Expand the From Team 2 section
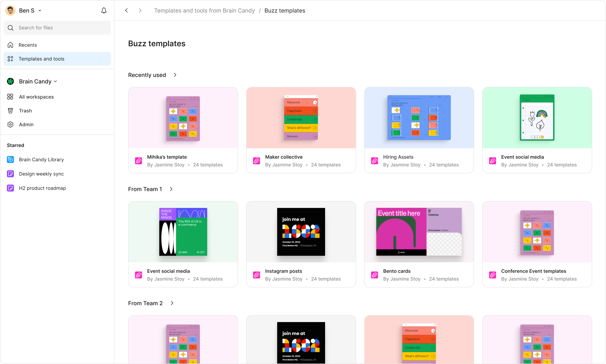 point(172,303)
